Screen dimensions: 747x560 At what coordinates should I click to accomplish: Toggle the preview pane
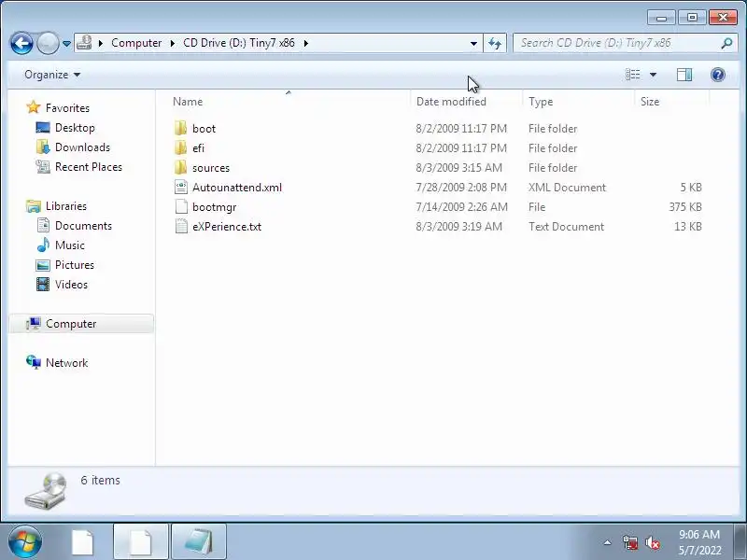(x=684, y=75)
